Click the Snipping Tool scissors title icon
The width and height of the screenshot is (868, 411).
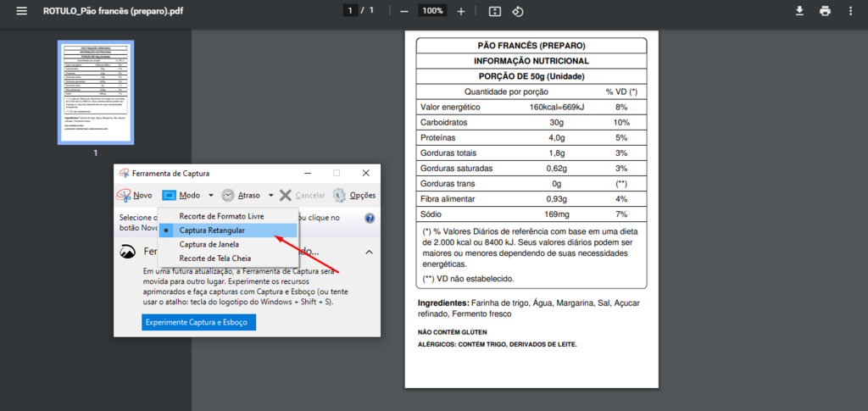pos(124,173)
